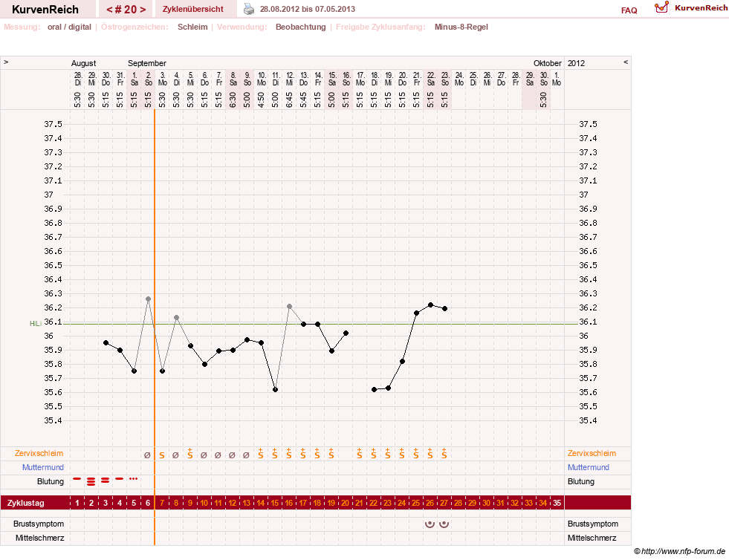Click the left Muttermund row label
This screenshot has height=560, width=729.
point(43,467)
